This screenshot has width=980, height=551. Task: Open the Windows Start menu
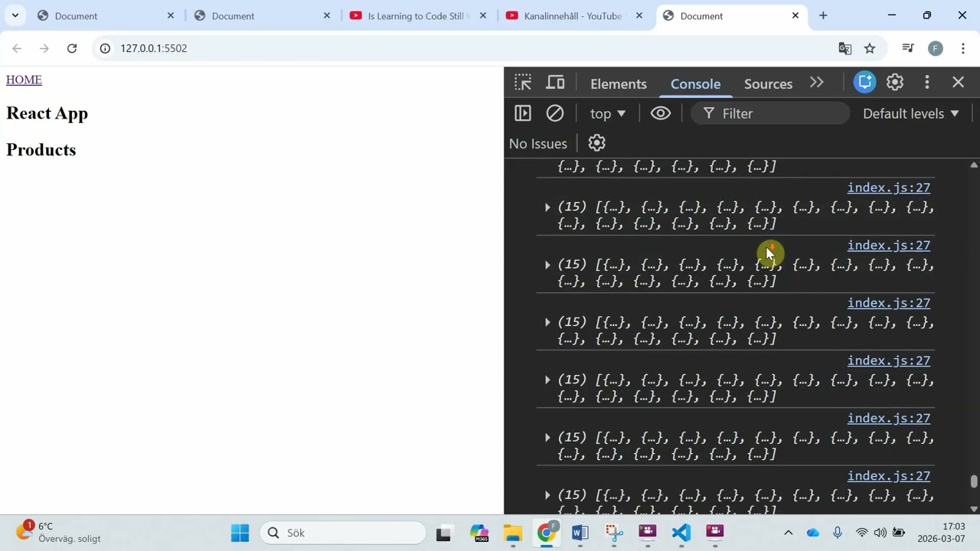coord(240,533)
